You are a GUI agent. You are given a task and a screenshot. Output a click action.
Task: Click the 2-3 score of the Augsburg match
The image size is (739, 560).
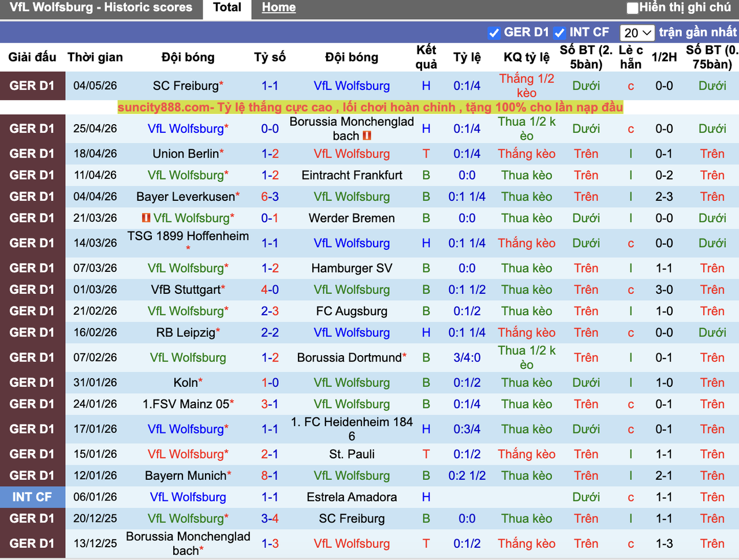pos(270,311)
